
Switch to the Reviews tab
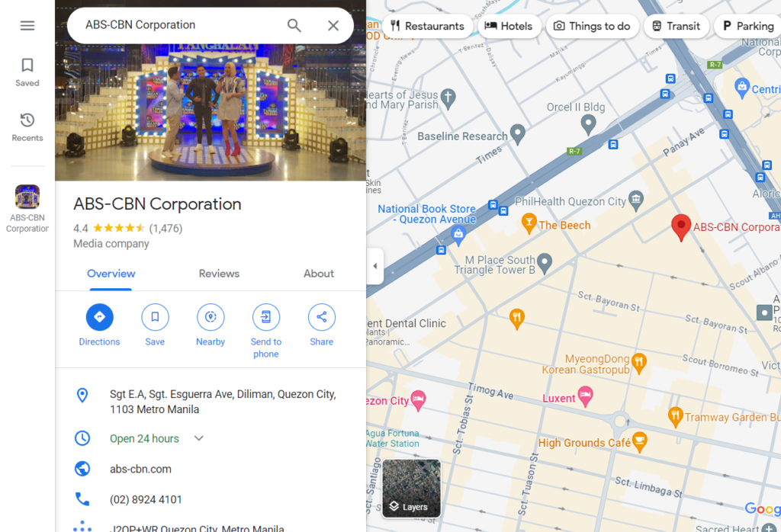pyautogui.click(x=219, y=274)
